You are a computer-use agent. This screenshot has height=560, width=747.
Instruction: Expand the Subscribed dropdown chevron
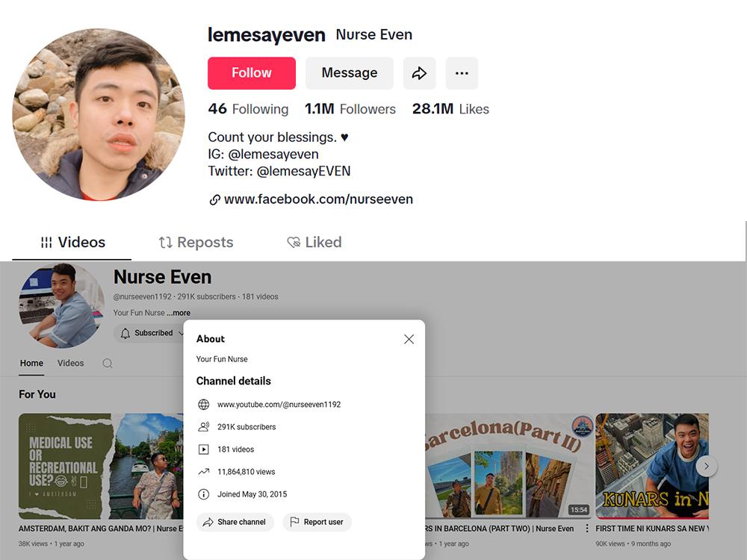point(179,333)
